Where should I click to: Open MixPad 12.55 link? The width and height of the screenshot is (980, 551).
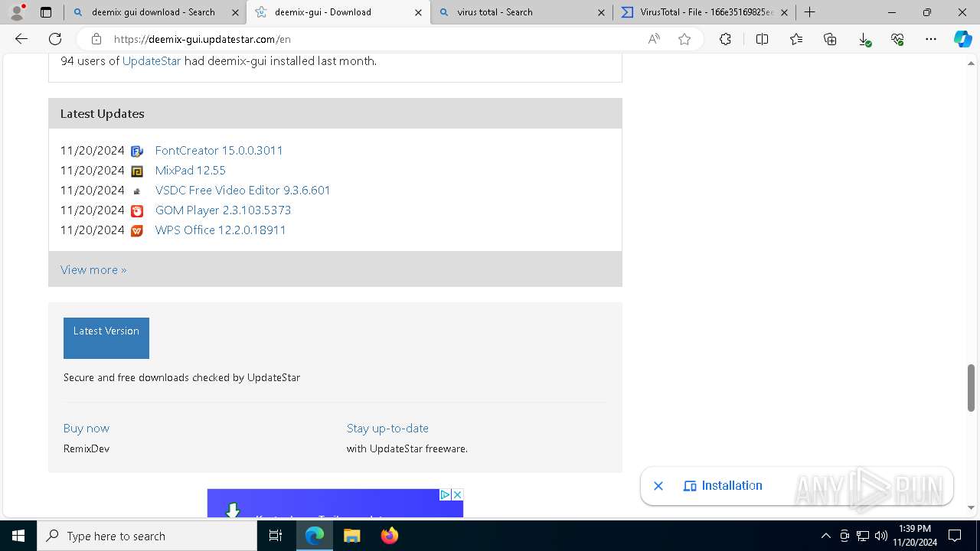[x=190, y=171]
